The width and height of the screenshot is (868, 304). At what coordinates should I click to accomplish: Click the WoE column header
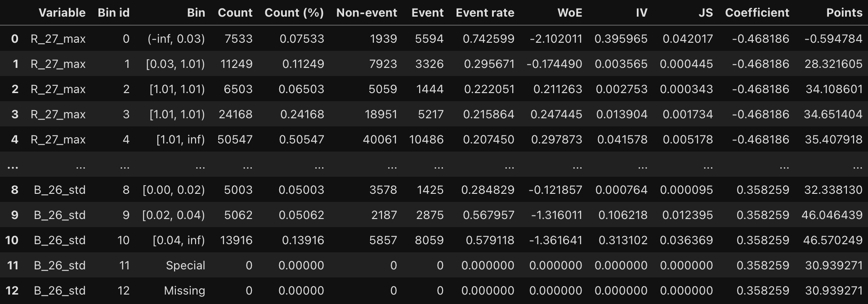(x=570, y=13)
